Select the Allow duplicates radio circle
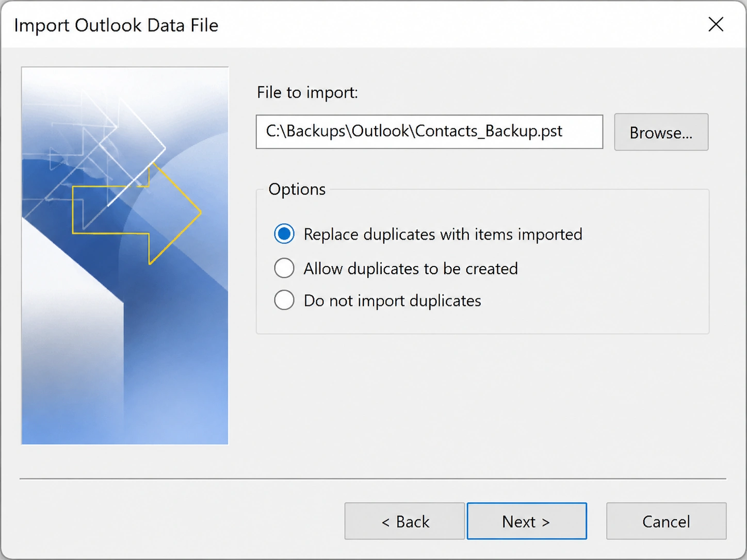Screen dimensions: 747x560 pos(284,268)
